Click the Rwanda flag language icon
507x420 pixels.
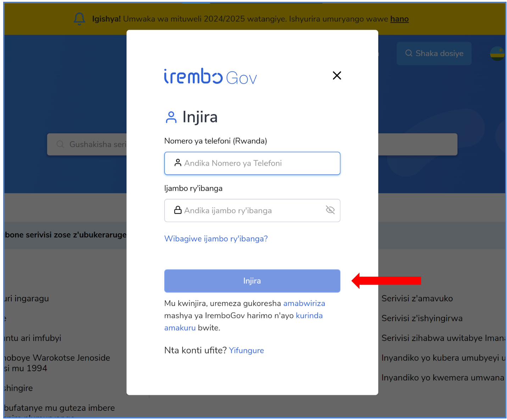tap(497, 53)
